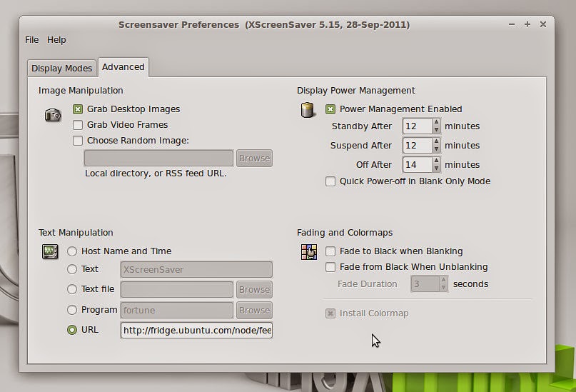Click the Screensaver Preferences title bar
The width and height of the screenshot is (576, 392).
click(264, 24)
